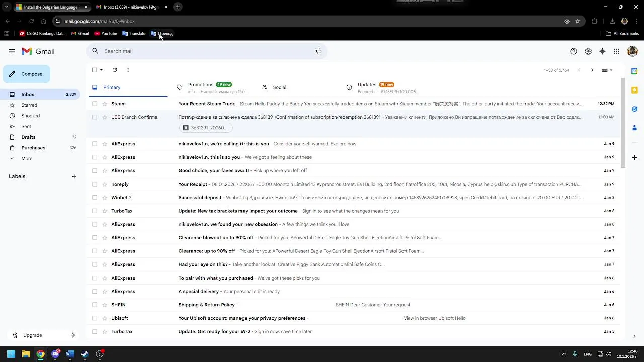Open Chrome extensions puzzle icon
Screen dimensions: 644x362
click(595, 21)
